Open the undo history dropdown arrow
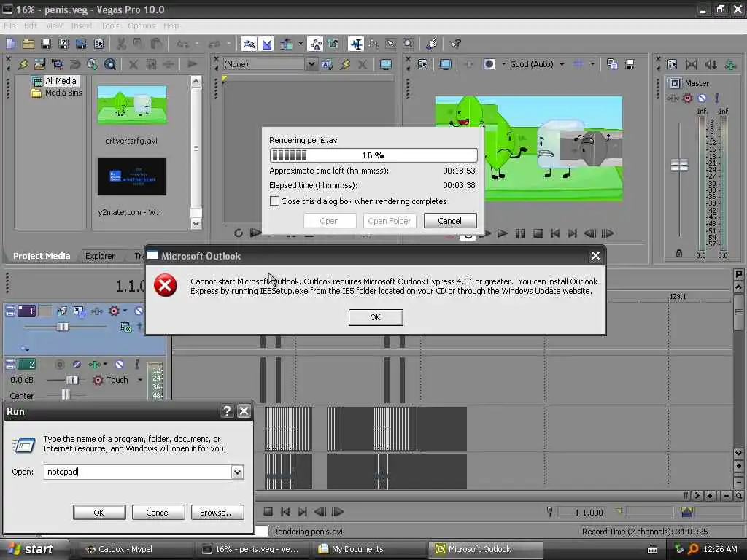Viewport: 747px width, 560px height. pyautogui.click(x=196, y=44)
